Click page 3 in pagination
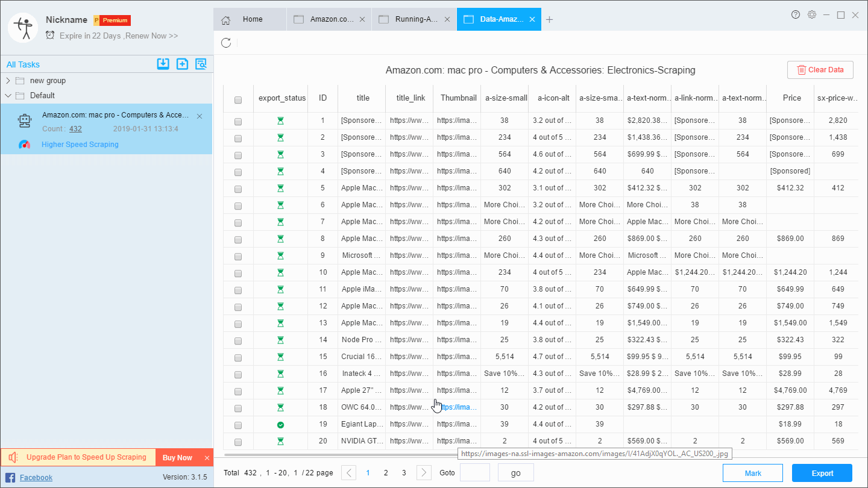Viewport: 868px width, 488px height. 404,473
